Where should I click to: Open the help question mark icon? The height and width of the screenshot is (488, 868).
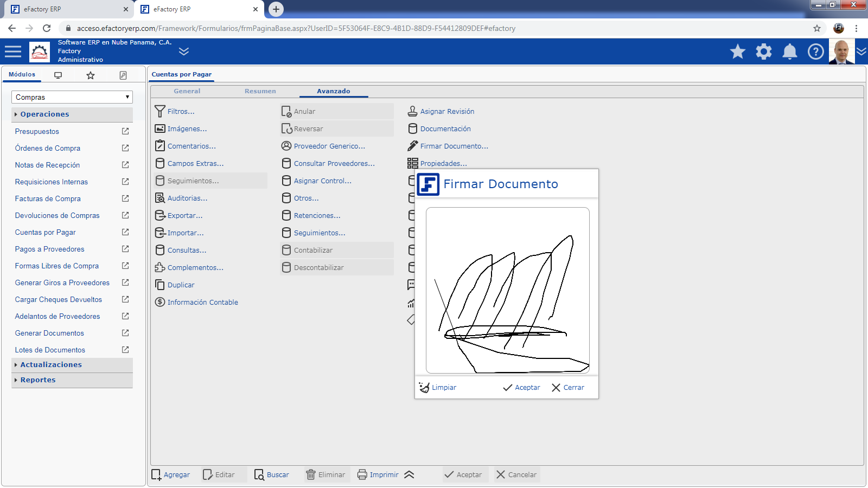point(816,52)
